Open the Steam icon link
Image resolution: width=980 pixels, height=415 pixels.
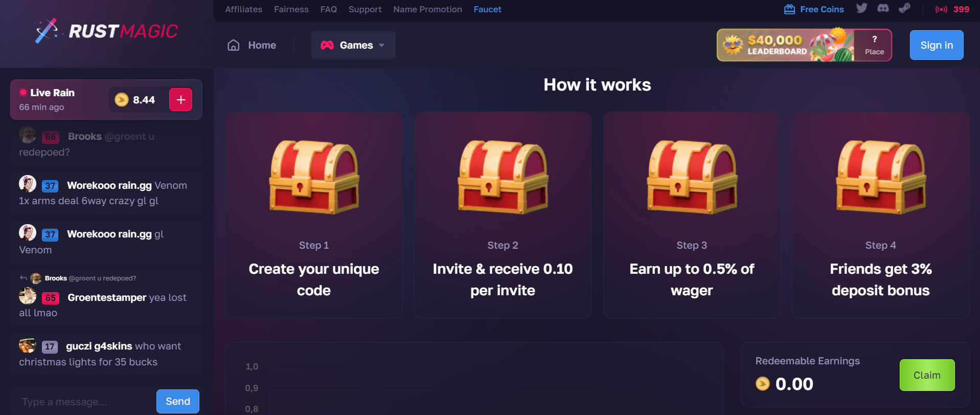[x=904, y=8]
